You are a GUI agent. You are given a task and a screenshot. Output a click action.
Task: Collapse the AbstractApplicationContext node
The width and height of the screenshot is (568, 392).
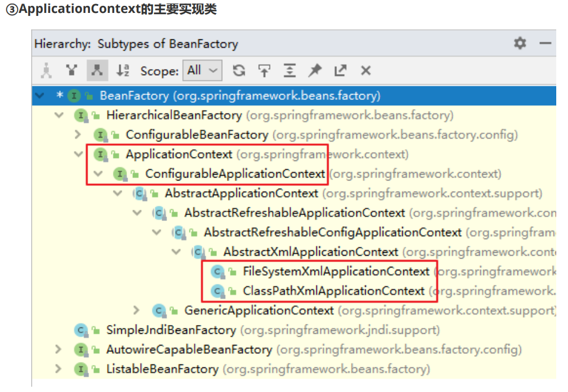[x=118, y=193]
